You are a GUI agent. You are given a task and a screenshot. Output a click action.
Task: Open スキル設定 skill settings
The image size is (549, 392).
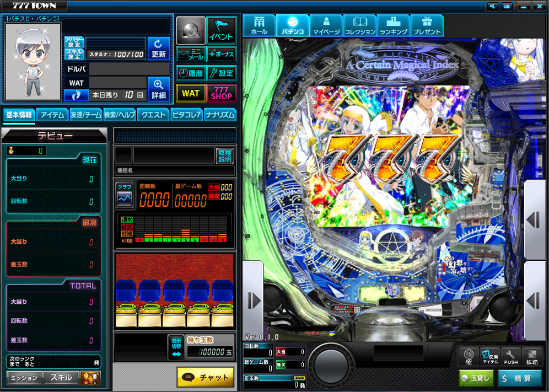pyautogui.click(x=74, y=53)
